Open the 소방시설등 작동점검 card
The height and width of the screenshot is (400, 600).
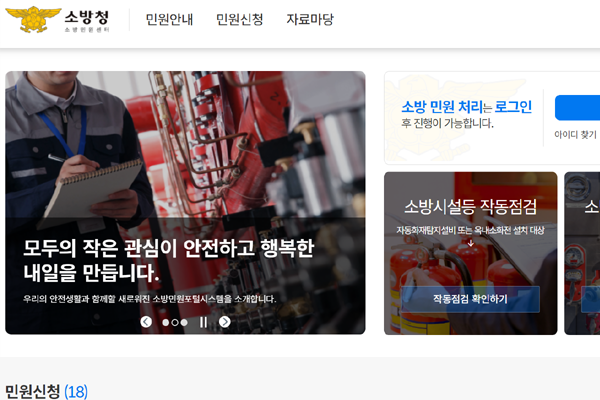471,253
